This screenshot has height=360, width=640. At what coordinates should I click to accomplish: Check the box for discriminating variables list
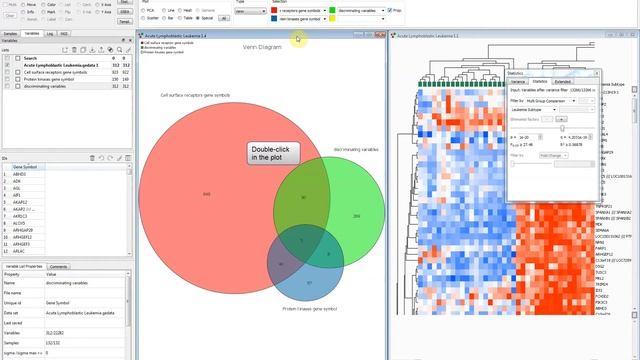point(18,86)
